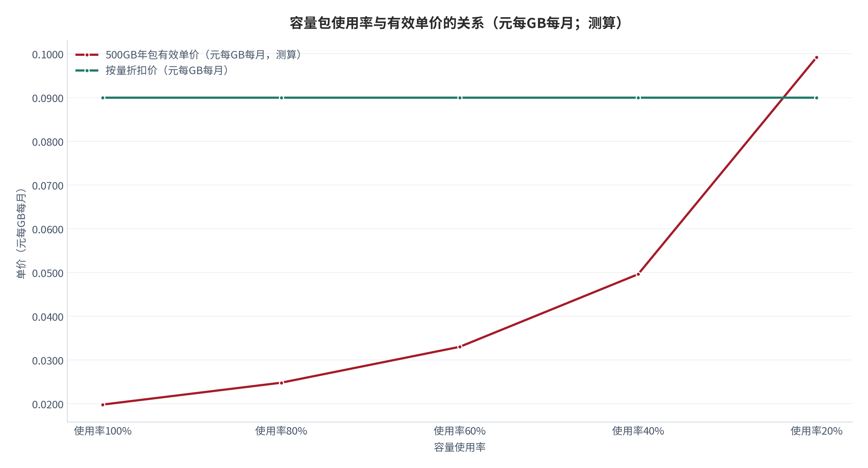Click the red legend line marker

tap(87, 55)
